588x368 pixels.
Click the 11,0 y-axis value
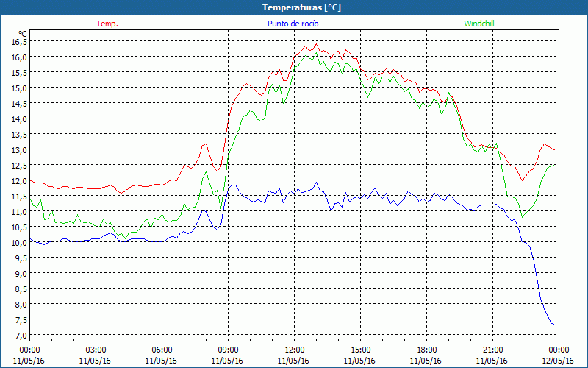pos(20,212)
